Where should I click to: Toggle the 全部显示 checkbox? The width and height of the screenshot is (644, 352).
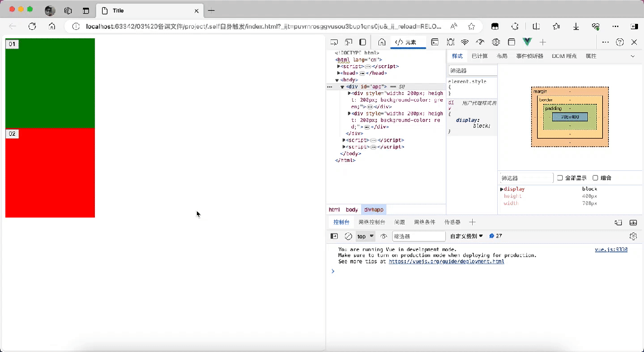560,177
